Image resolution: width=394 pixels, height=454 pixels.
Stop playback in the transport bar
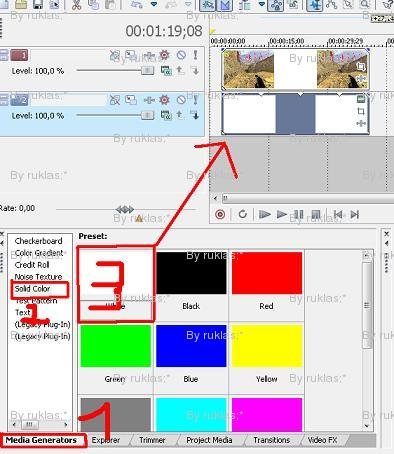point(315,214)
